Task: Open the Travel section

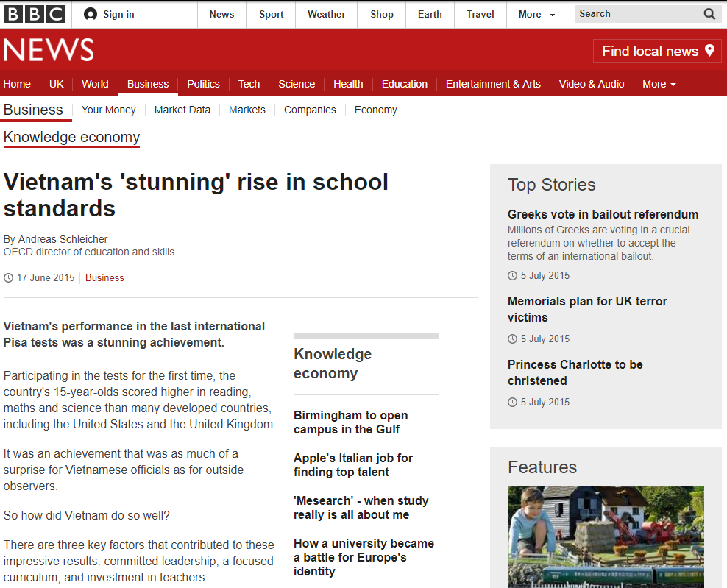Action: 480,15
